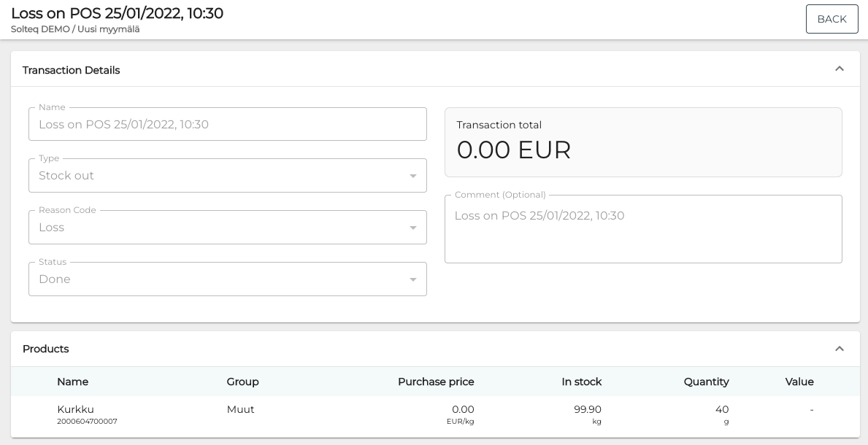Click the product barcode 2000604700007

87,422
